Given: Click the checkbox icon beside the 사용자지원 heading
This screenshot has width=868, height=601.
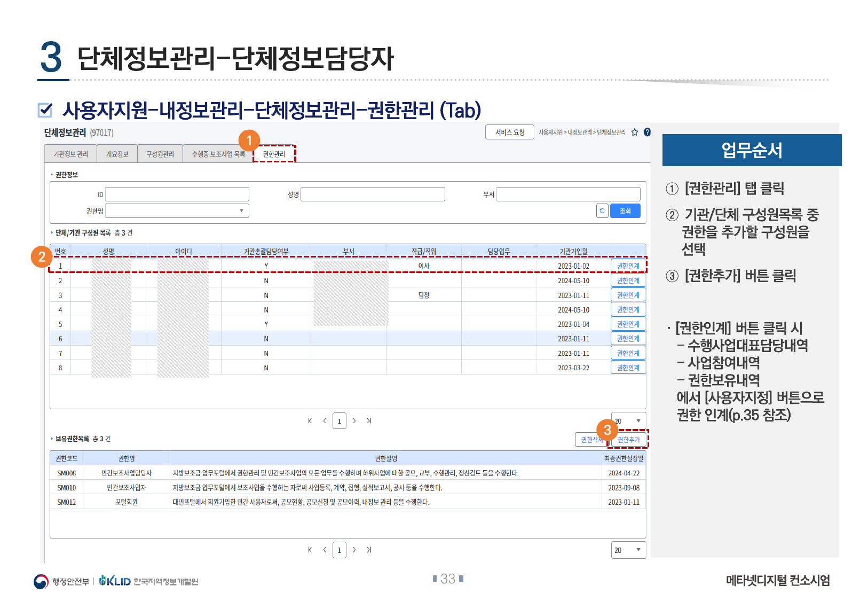Looking at the screenshot, I should coord(45,110).
